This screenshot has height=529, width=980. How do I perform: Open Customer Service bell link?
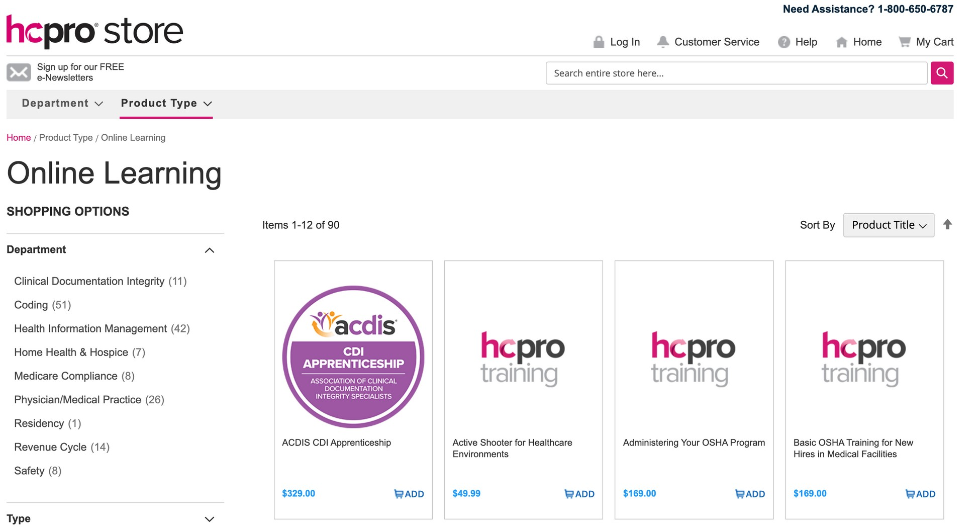(x=708, y=42)
